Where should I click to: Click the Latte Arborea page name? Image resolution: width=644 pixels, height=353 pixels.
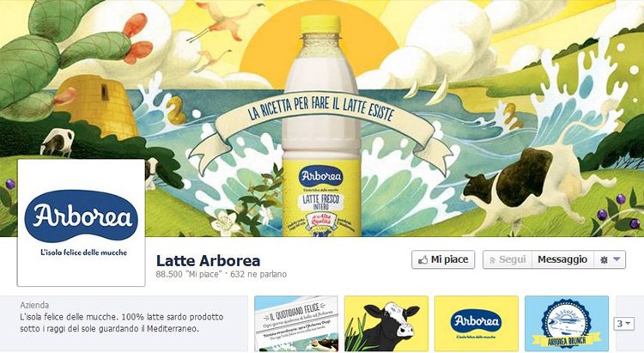tap(209, 260)
